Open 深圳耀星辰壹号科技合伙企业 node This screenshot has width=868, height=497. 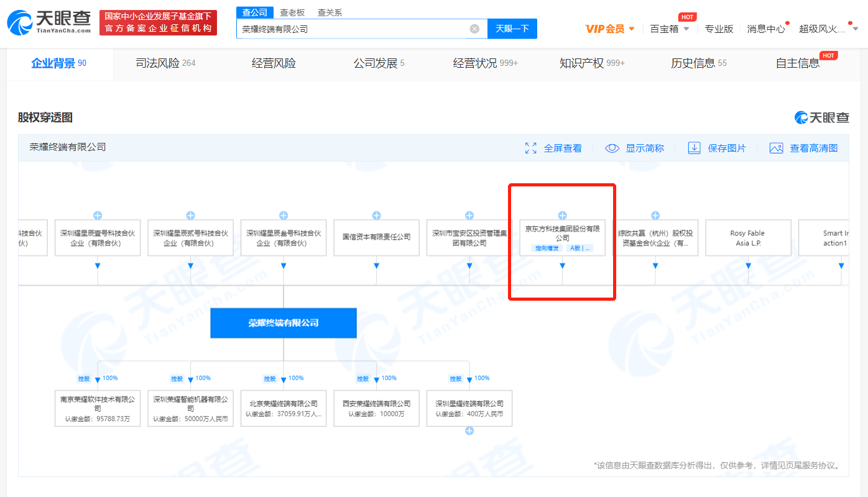pos(98,237)
